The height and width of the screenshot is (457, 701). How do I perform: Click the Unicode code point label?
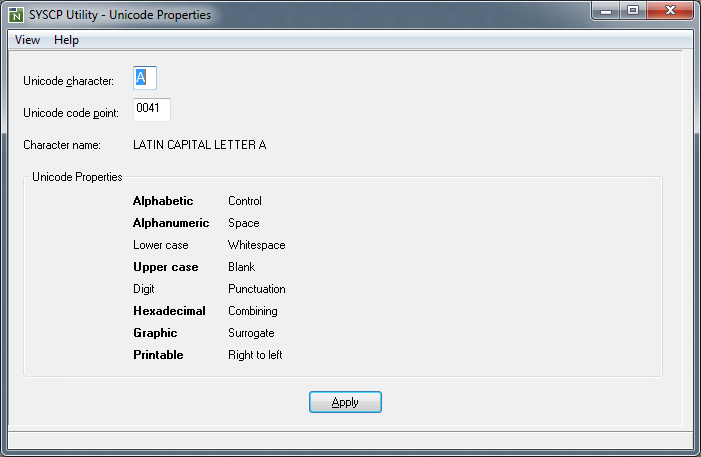point(71,113)
